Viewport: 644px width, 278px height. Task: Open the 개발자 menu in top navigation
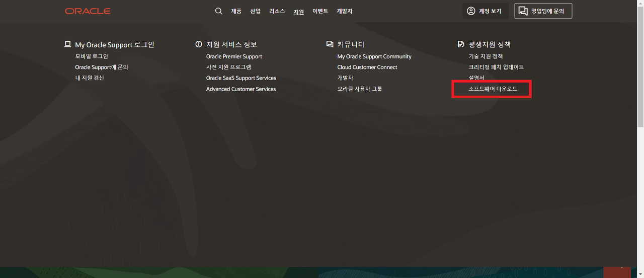click(x=345, y=11)
